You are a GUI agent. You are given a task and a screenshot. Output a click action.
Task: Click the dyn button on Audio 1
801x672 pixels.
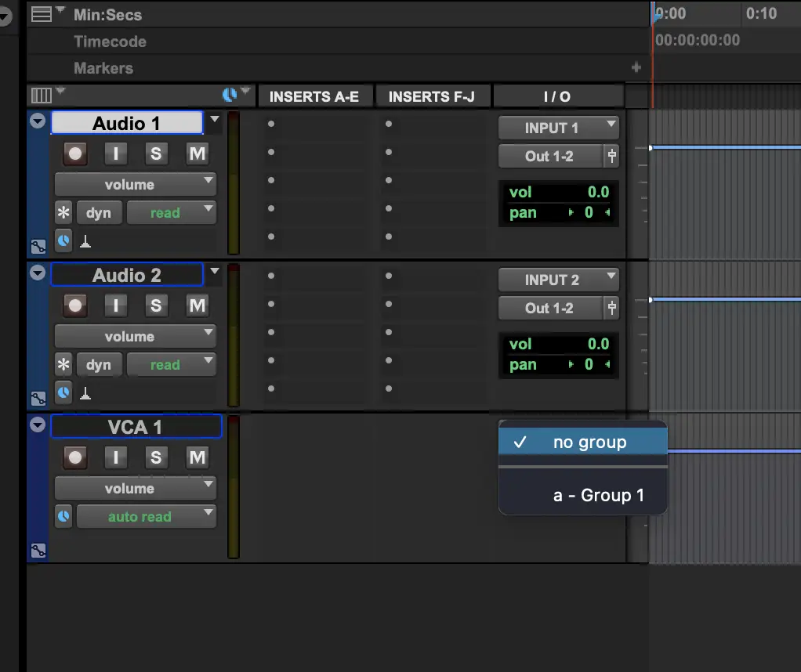tap(99, 213)
